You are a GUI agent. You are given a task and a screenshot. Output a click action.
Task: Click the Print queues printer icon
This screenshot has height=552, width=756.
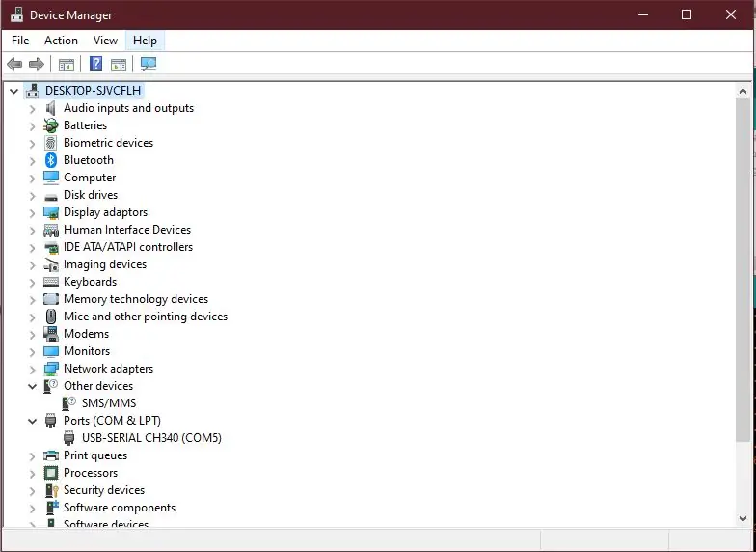pos(50,455)
